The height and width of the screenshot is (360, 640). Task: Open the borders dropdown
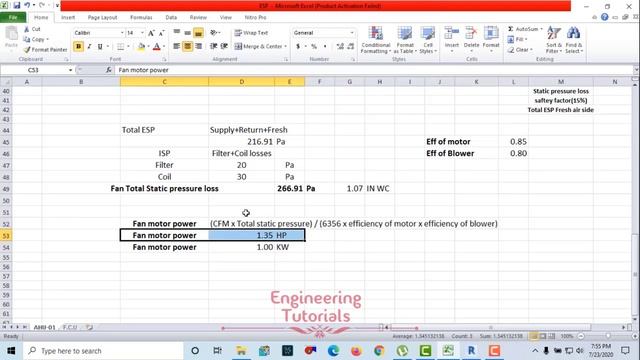pyautogui.click(x=128, y=47)
